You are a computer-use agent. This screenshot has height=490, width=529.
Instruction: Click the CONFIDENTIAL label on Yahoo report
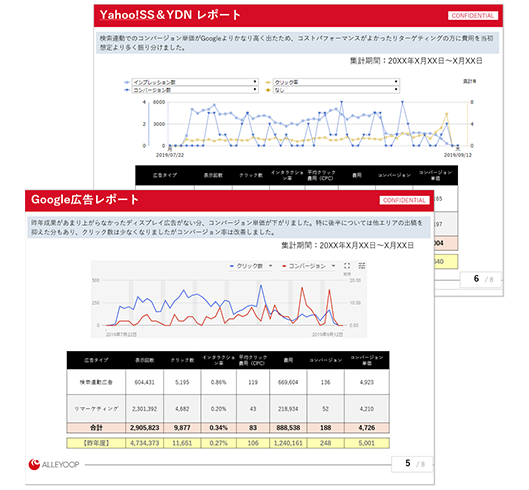pos(473,16)
